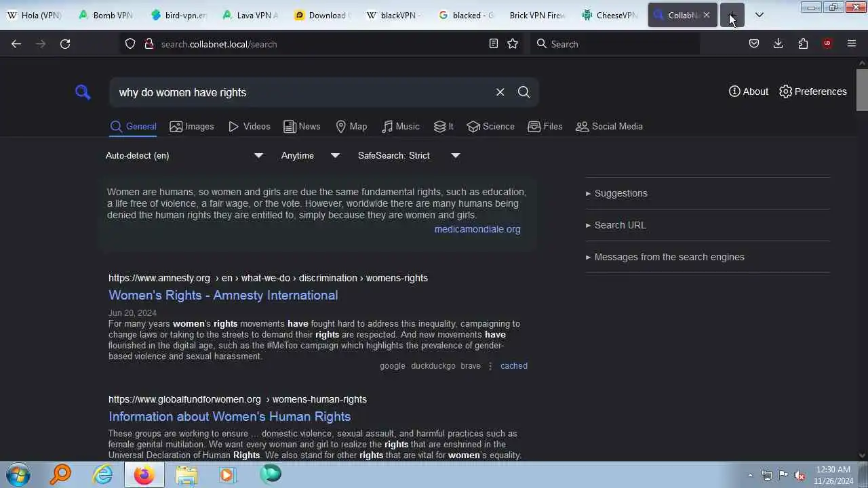Screen dimensions: 868x488
Task: Switch to the blackVPN tab
Action: coord(395,15)
